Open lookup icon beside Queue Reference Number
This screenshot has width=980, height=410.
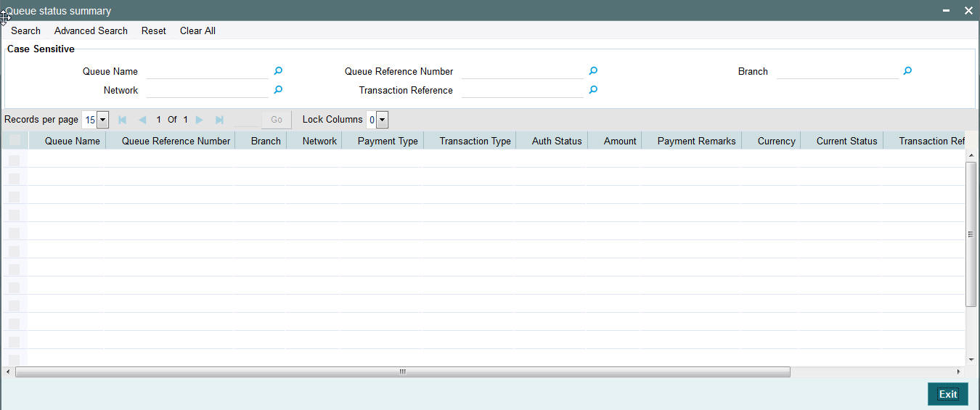point(593,71)
